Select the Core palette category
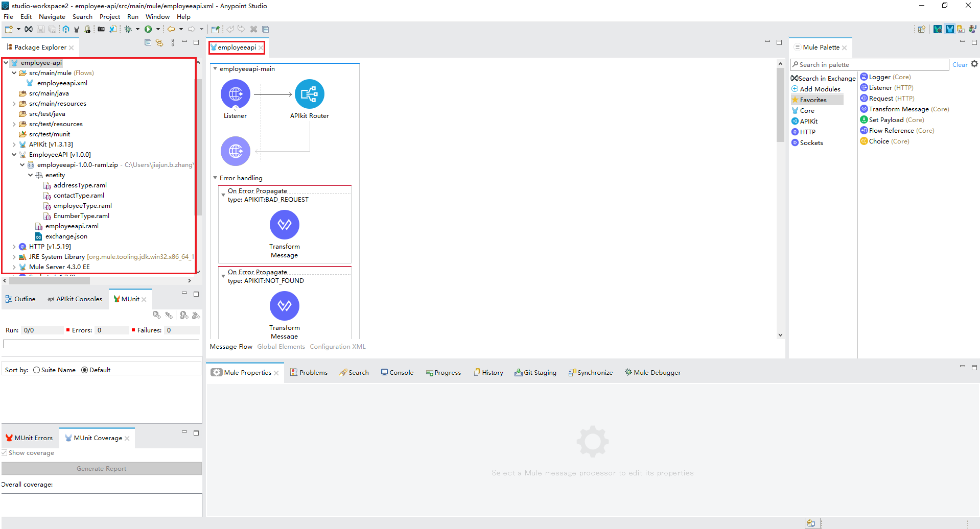Viewport: 980px width, 529px height. [x=803, y=111]
